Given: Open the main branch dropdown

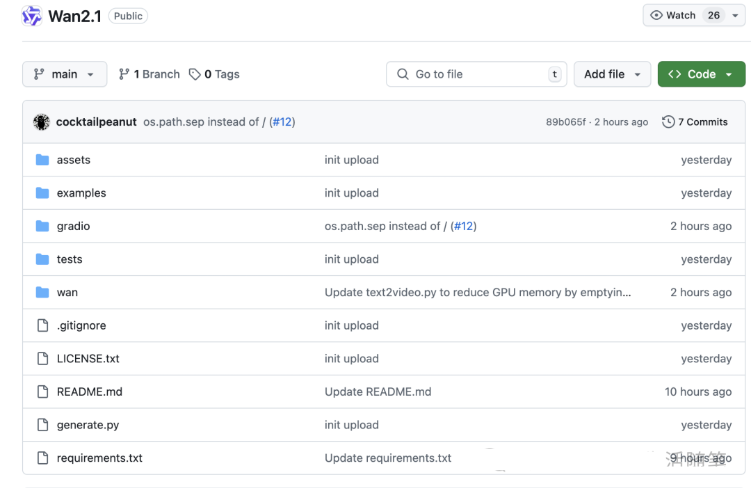Looking at the screenshot, I should 64,74.
